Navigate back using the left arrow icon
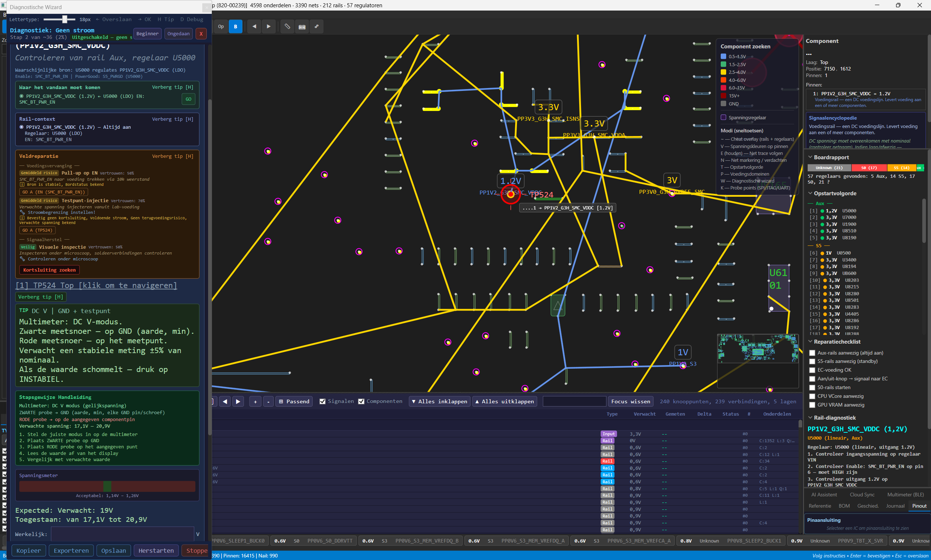Image resolution: width=931 pixels, height=560 pixels. (254, 27)
